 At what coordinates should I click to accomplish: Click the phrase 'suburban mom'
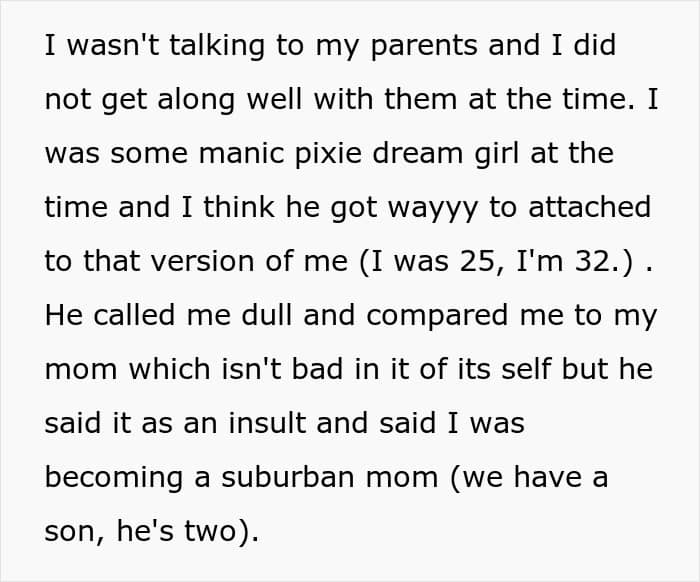329,477
